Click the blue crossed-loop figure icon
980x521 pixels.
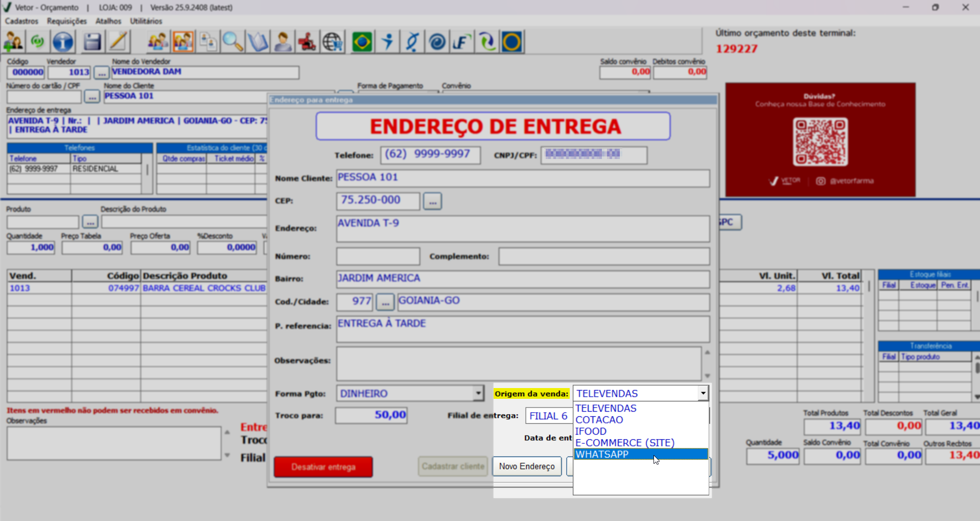click(412, 42)
